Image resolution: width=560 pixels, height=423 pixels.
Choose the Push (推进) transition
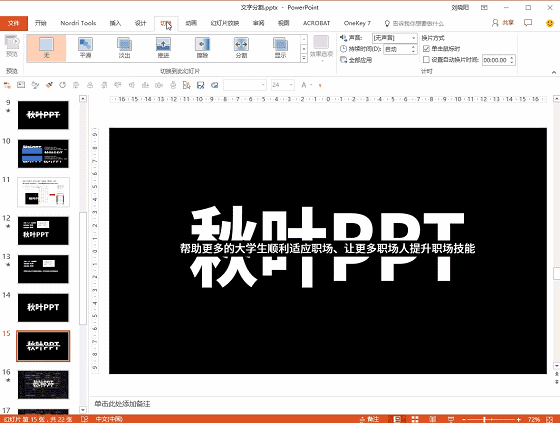click(x=163, y=48)
